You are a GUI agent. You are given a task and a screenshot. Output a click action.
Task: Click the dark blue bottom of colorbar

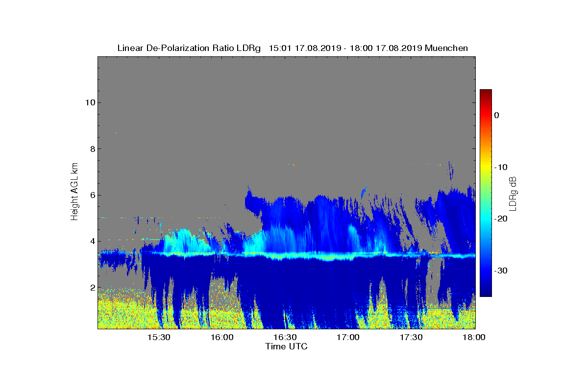(x=486, y=292)
